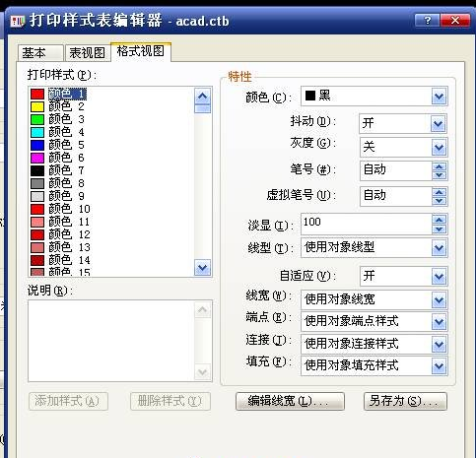Select the 颜色 1 red swatch
This screenshot has width=476, height=458.
37,94
